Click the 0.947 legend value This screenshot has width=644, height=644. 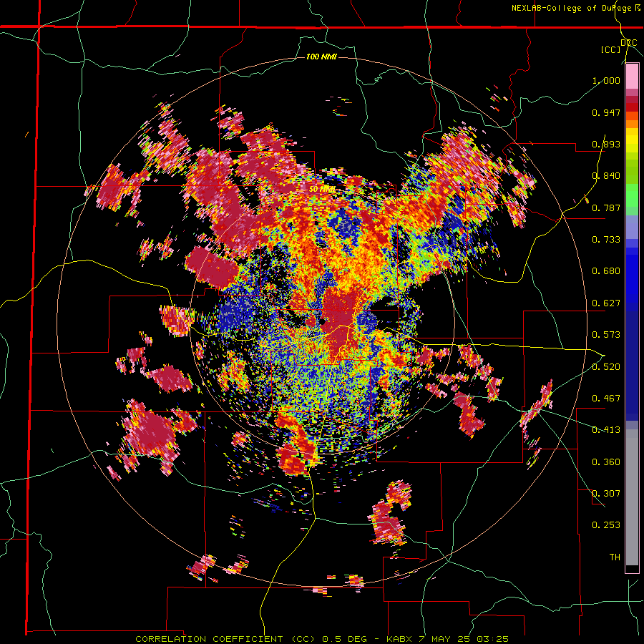pos(606,112)
